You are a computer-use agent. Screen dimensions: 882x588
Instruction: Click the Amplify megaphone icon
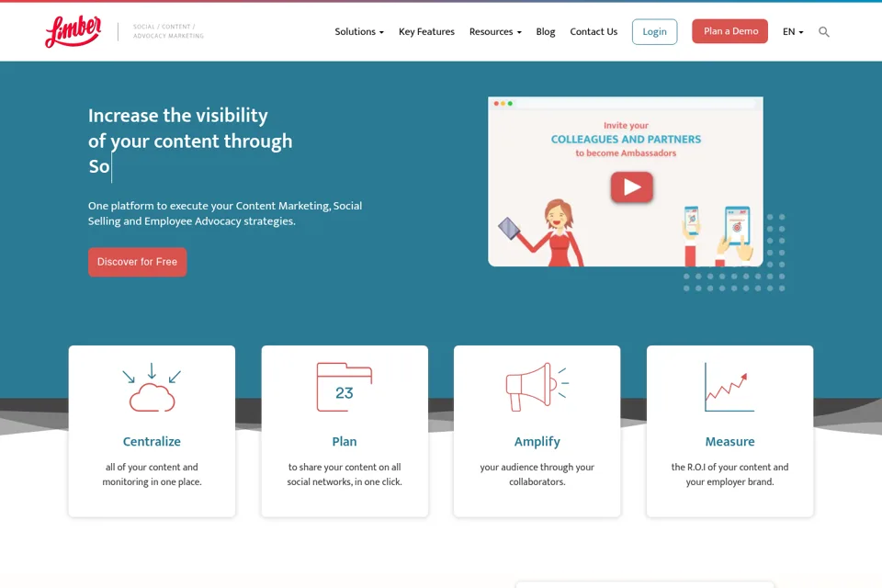click(x=537, y=387)
